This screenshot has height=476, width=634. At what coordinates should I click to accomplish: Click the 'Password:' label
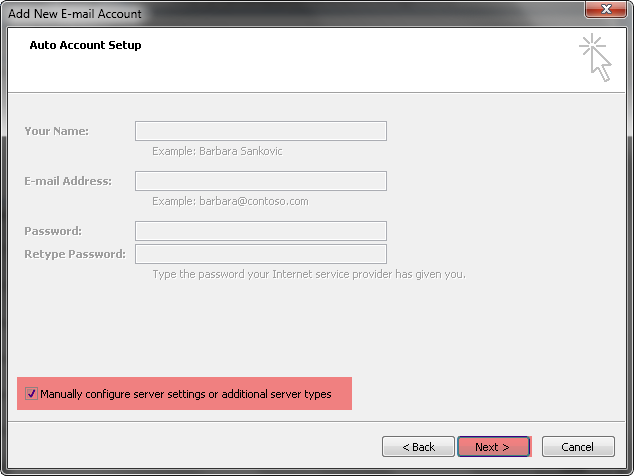point(53,231)
